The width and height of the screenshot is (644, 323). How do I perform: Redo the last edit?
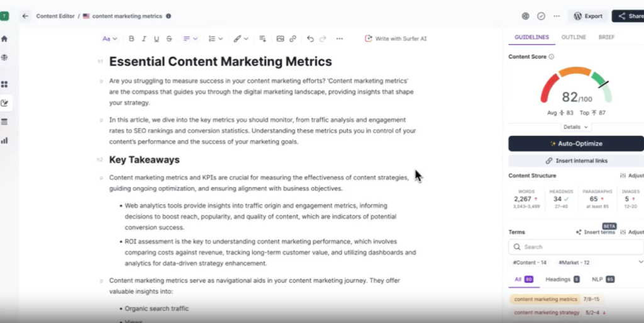coord(323,38)
